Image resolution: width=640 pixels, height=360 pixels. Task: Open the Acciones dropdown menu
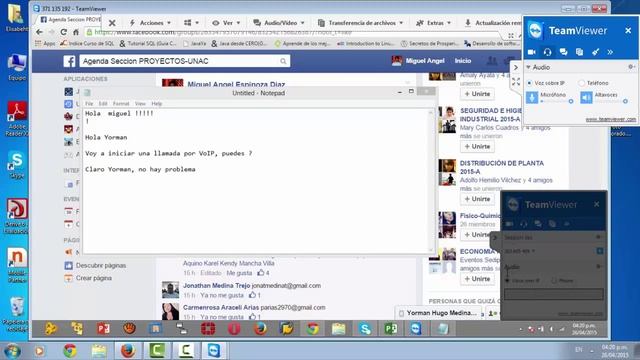[150, 23]
